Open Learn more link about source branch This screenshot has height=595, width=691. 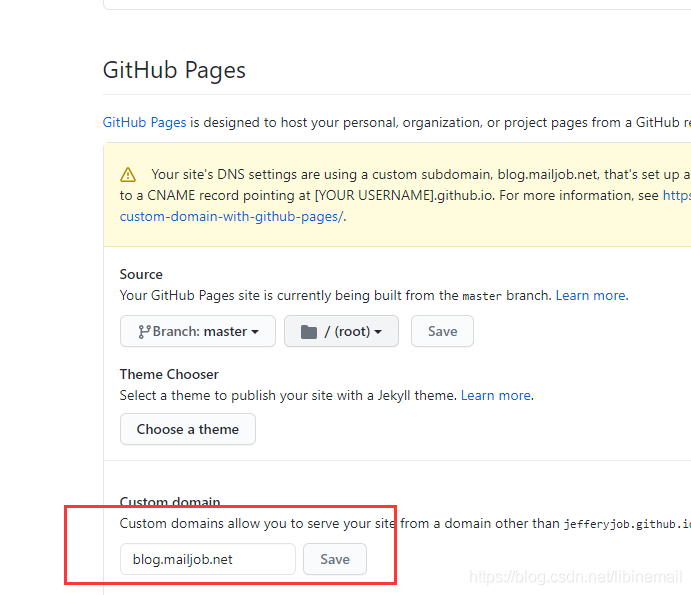[591, 295]
